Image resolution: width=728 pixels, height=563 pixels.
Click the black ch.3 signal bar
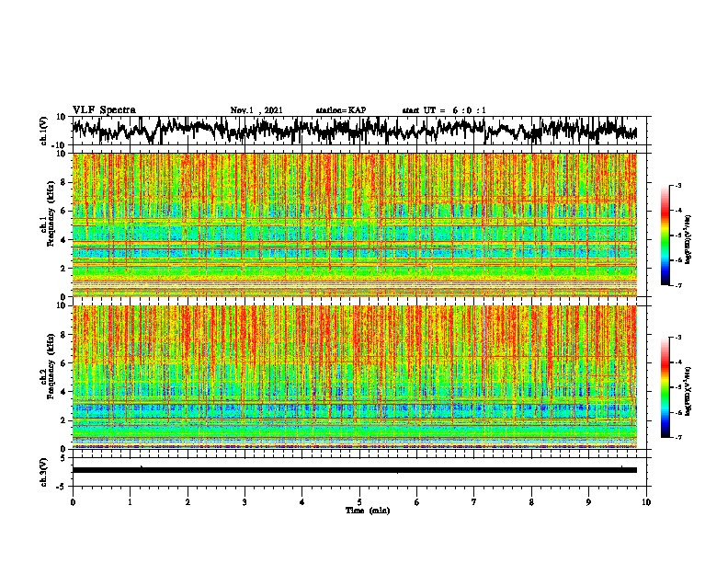355,470
